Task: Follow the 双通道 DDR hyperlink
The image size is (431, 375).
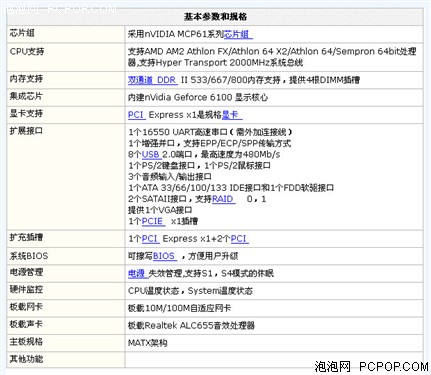Action: pos(153,80)
